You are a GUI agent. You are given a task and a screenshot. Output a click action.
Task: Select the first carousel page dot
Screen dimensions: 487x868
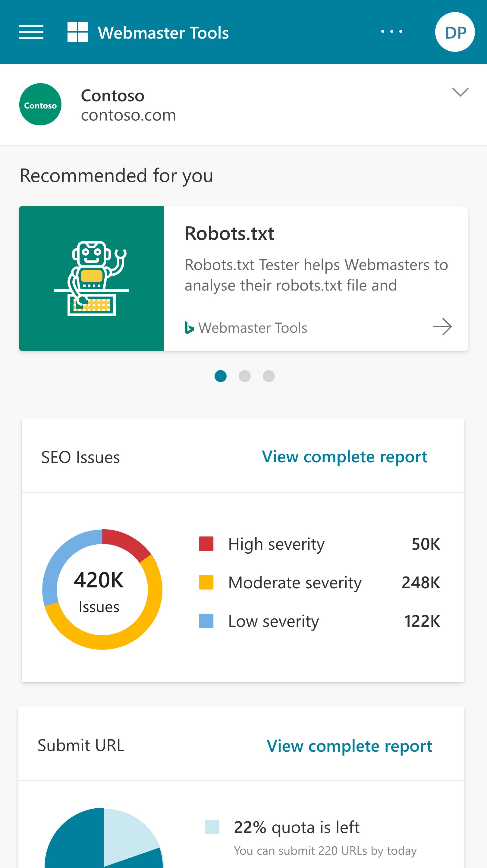(x=220, y=376)
